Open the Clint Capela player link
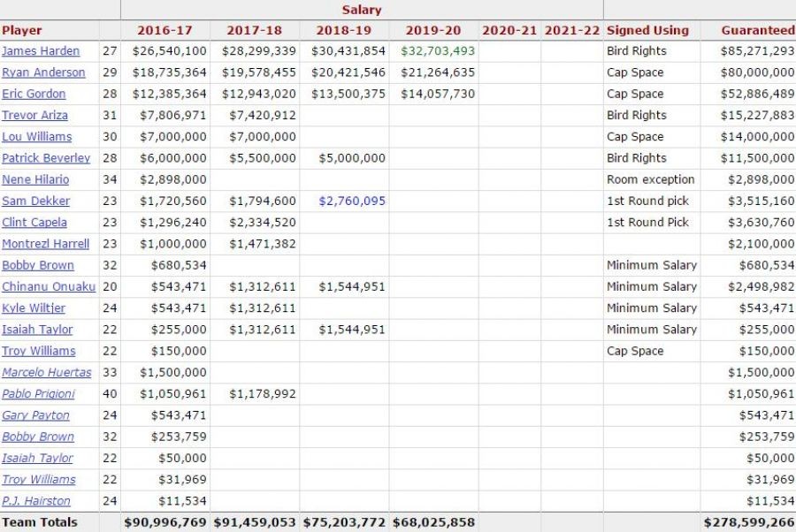 [x=34, y=222]
